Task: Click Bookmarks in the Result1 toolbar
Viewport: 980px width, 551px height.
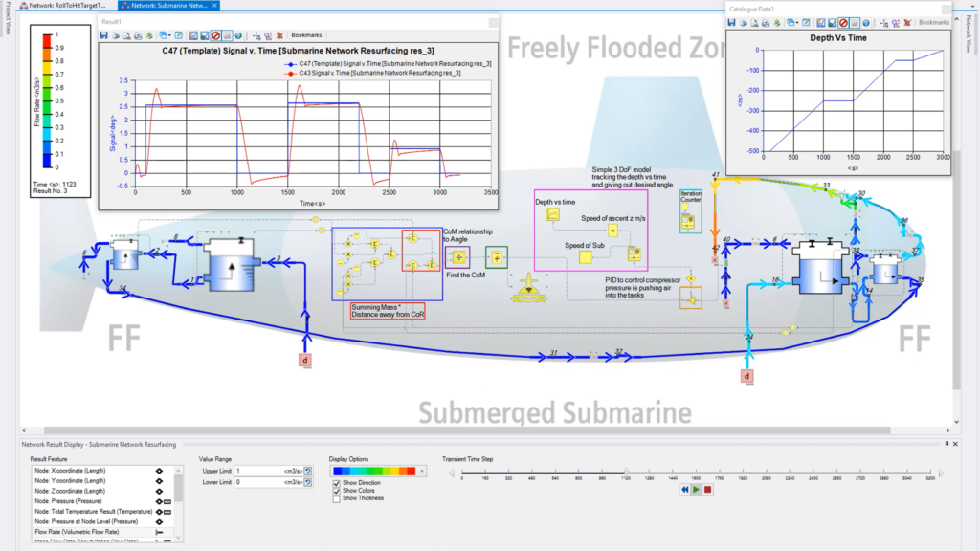Action: click(x=306, y=35)
